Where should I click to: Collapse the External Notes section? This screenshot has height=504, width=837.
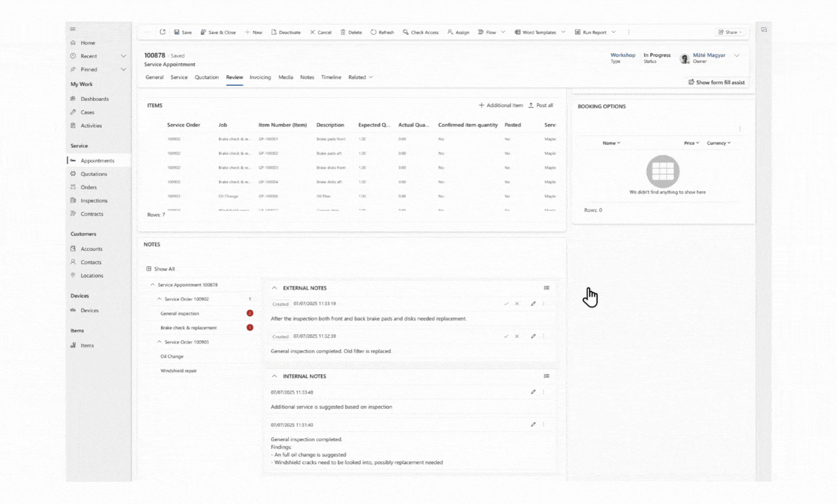point(274,288)
